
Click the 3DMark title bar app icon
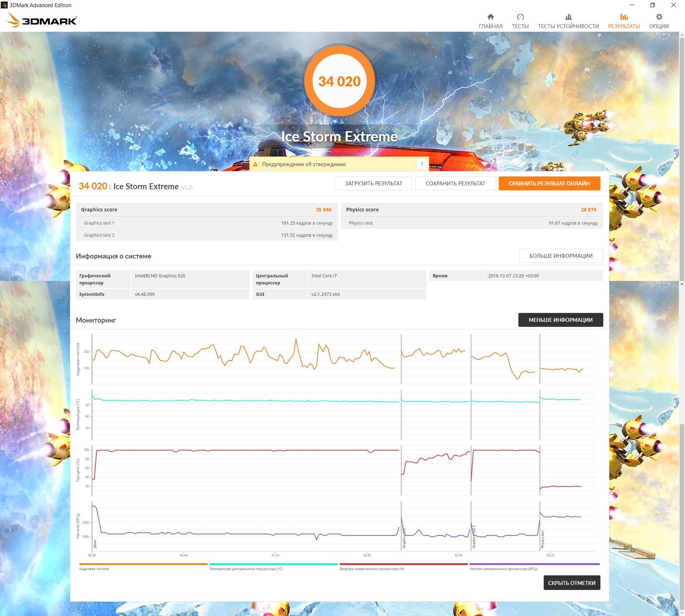pos(4,5)
